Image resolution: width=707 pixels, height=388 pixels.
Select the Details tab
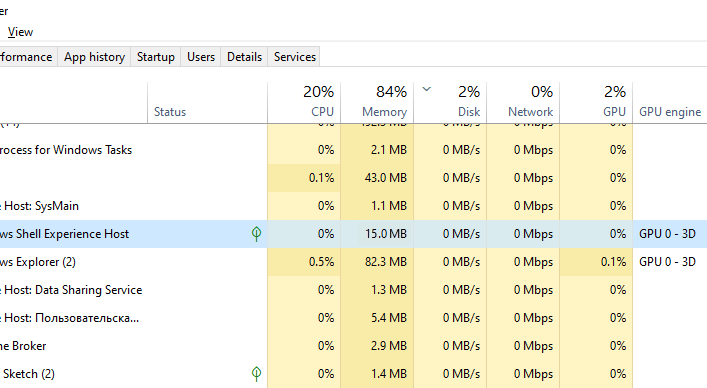(x=244, y=57)
